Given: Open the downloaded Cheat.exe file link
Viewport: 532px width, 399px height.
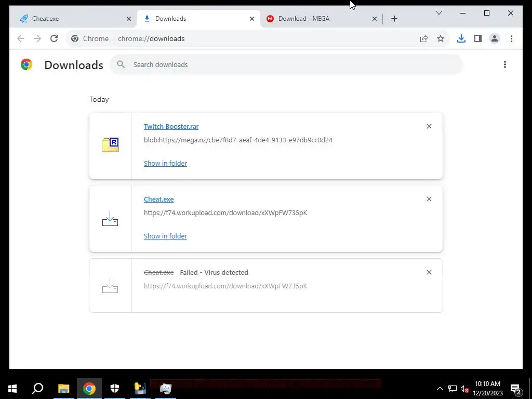Looking at the screenshot, I should coord(159,199).
